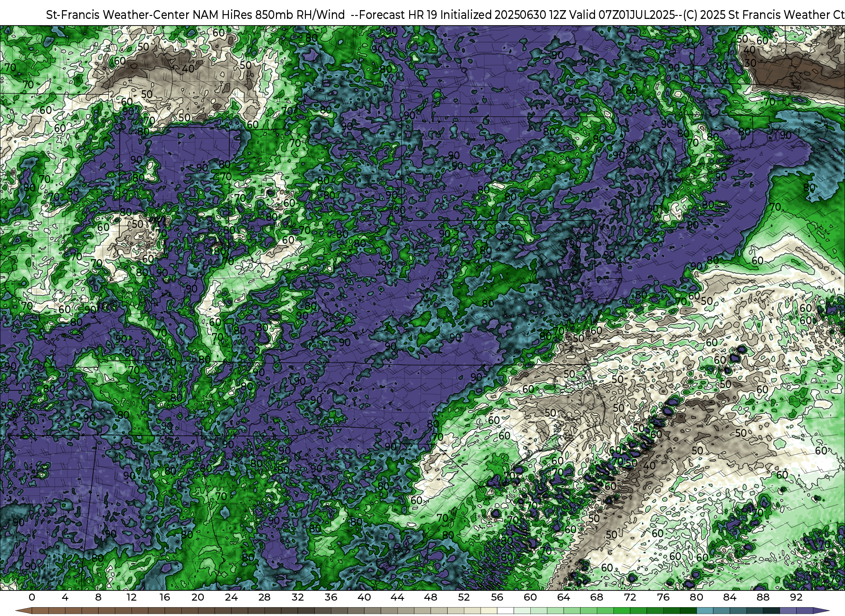Viewport: 845px width, 616px height.
Task: Click the 4 tick label on the color scale
Action: coord(65,597)
